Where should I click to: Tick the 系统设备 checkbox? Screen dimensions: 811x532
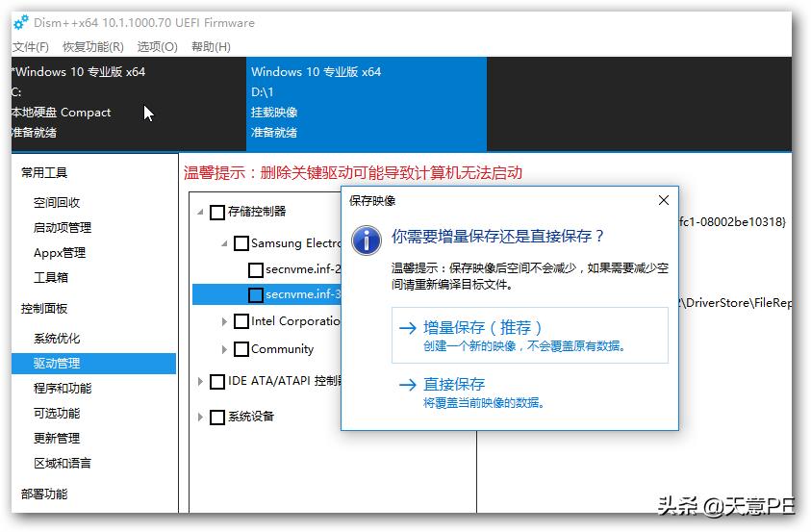217,417
